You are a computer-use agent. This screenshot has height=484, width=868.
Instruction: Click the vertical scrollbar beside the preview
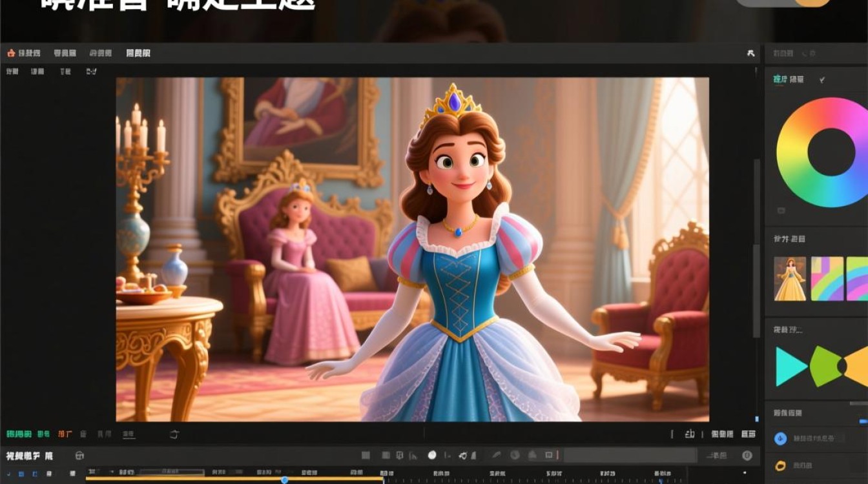[x=757, y=248]
